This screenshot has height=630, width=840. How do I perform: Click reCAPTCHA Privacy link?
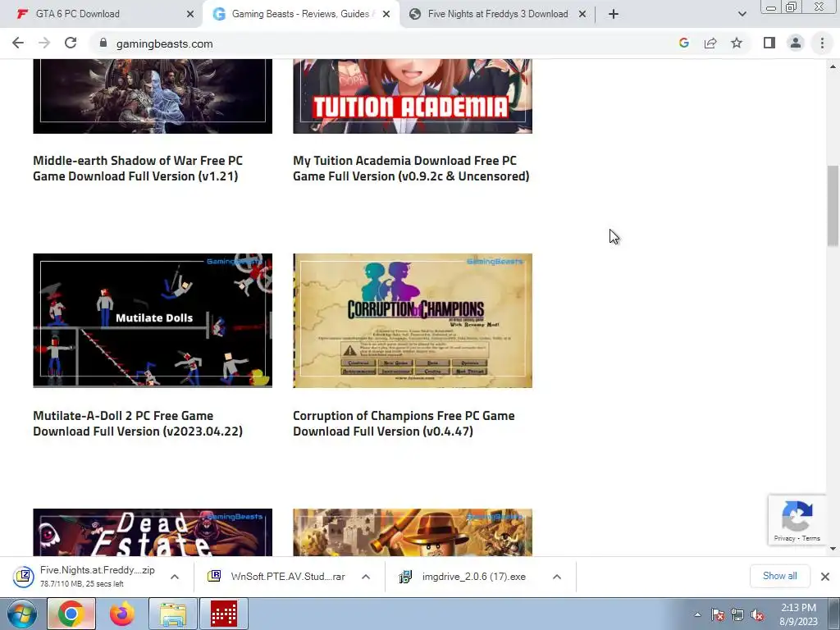tap(784, 538)
